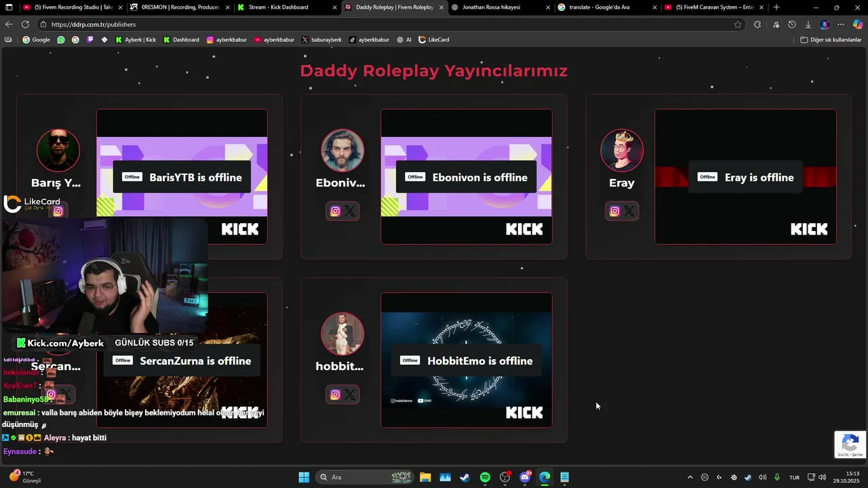Open Diğer sık kullanılanlar folder
Image resolution: width=868 pixels, height=488 pixels.
click(831, 40)
